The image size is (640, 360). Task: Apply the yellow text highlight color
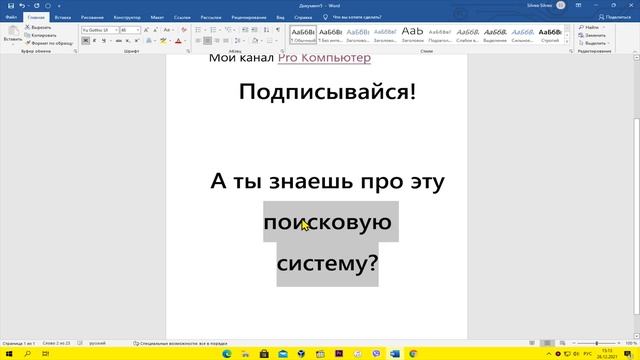pos(163,41)
